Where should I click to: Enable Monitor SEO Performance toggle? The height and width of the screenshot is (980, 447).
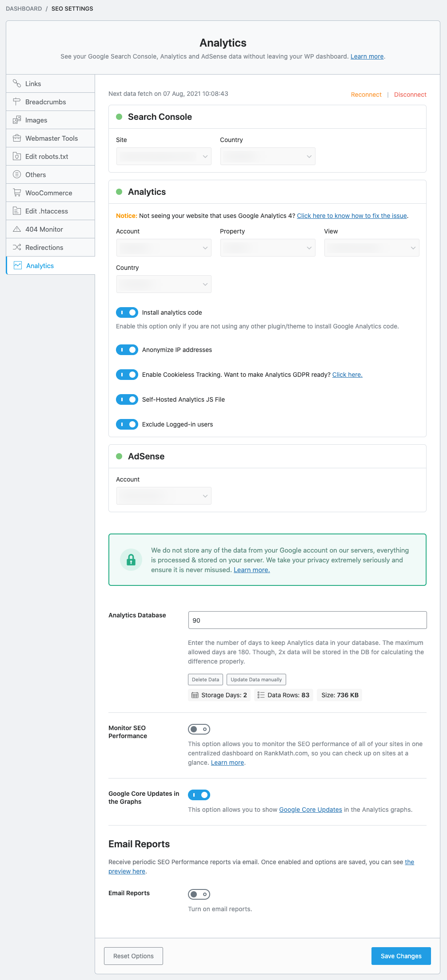[x=199, y=729]
